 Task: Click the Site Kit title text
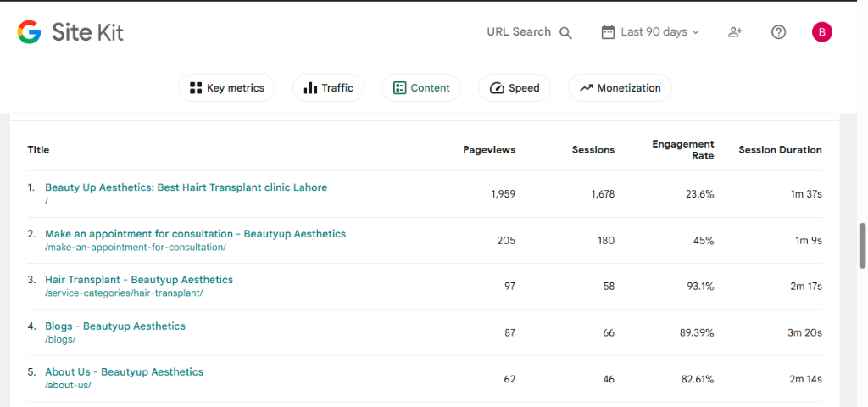(x=87, y=32)
